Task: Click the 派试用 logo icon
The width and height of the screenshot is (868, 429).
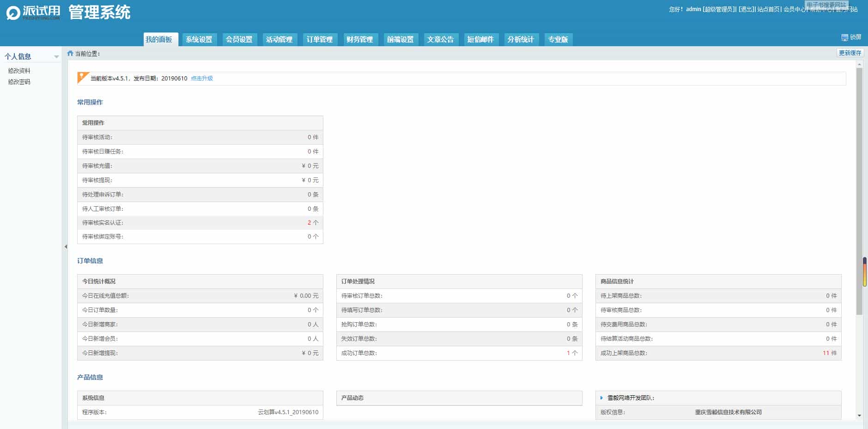Action: click(x=13, y=13)
